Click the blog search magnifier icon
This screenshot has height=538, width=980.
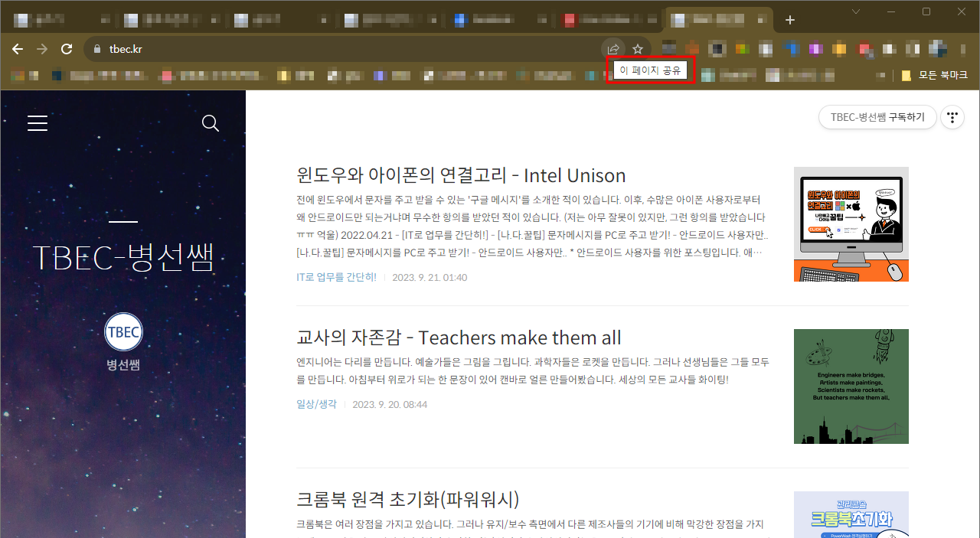[x=211, y=123]
